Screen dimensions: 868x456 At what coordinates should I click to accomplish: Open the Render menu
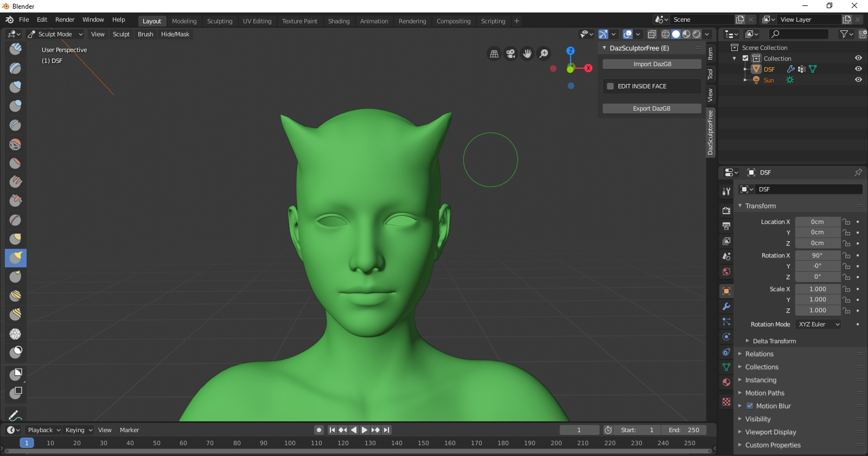click(65, 20)
